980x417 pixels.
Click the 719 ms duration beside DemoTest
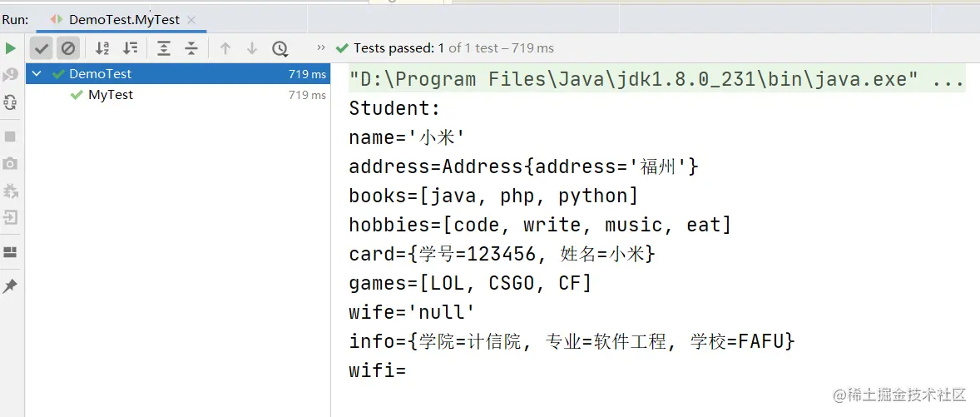coord(307,74)
